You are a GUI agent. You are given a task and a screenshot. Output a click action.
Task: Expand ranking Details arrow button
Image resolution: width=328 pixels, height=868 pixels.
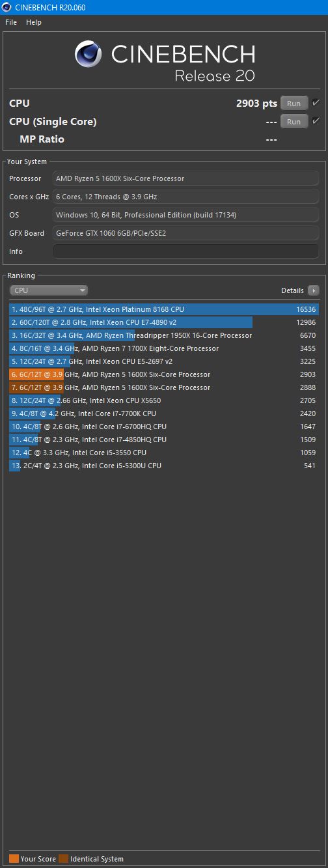(314, 290)
